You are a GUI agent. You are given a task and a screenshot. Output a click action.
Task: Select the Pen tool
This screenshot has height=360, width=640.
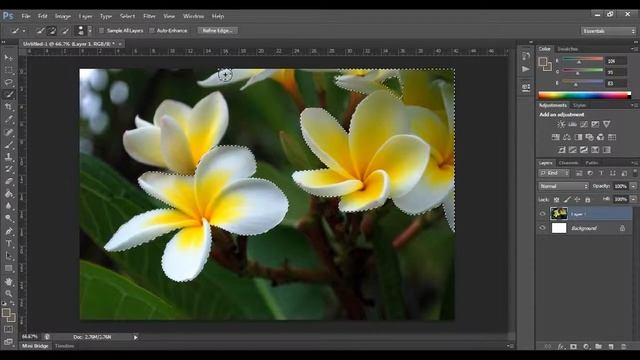[8, 231]
